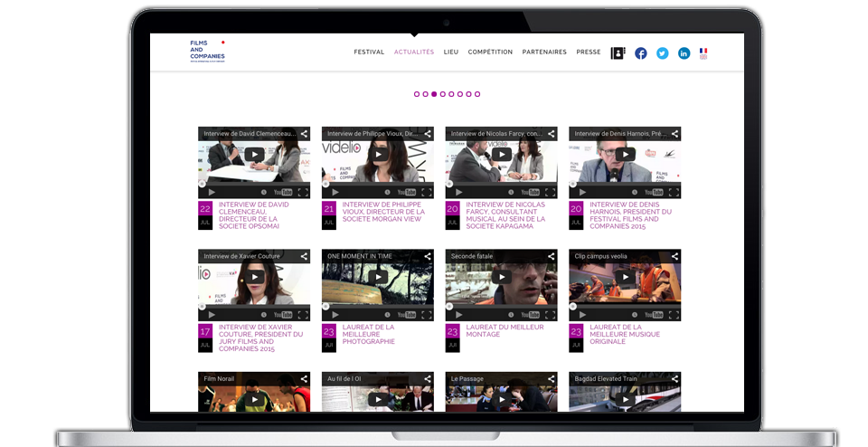The height and width of the screenshot is (447, 868).
Task: Open the Laureat de la meilleure photographie link
Action: coord(368,334)
